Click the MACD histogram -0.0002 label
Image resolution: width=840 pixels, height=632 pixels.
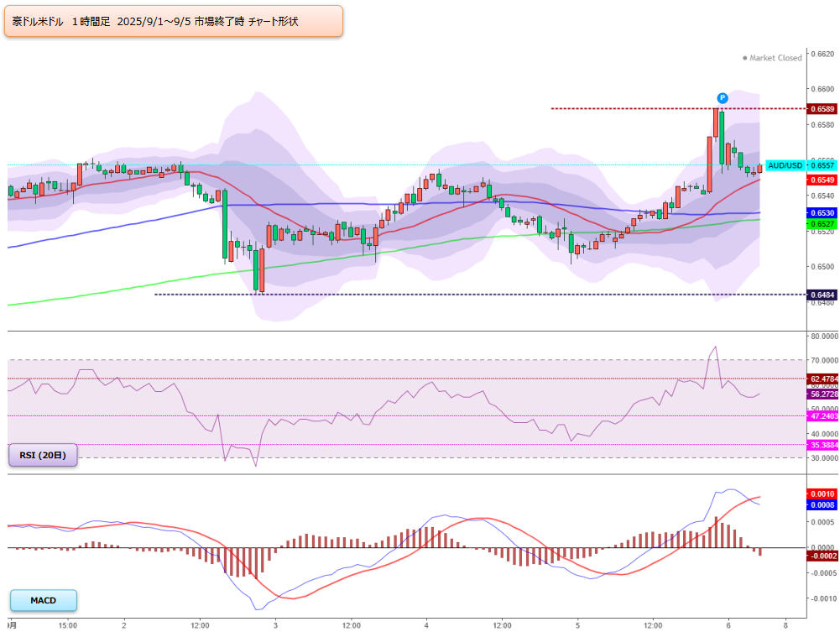point(822,556)
